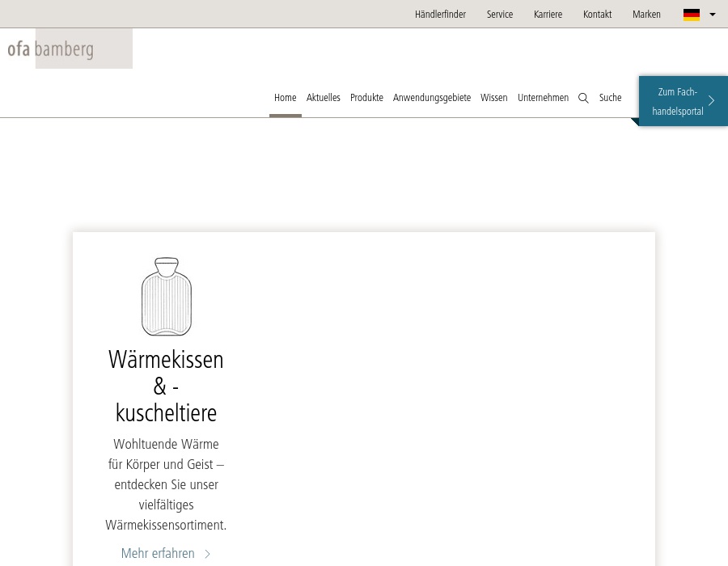This screenshot has height=566, width=728.
Task: Open the Kontakt page
Action: [597, 14]
